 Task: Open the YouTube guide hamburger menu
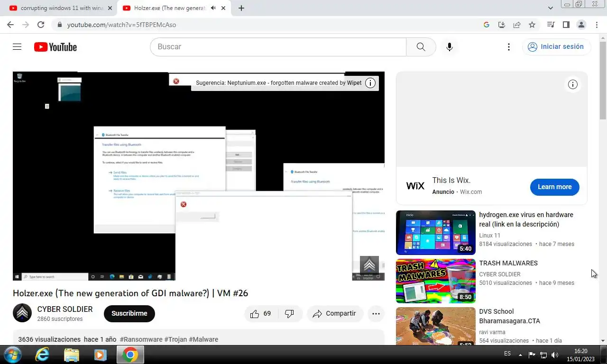point(17,47)
